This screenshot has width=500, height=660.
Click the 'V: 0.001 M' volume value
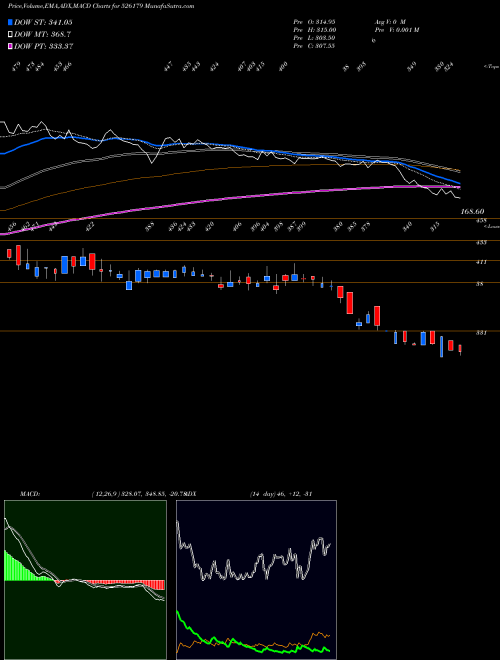pos(405,30)
